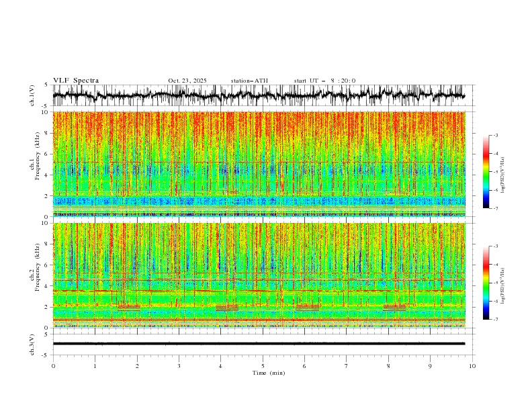Click time axis tick label "1"
Viewport: 532px width, 411px height.
pyautogui.click(x=95, y=366)
